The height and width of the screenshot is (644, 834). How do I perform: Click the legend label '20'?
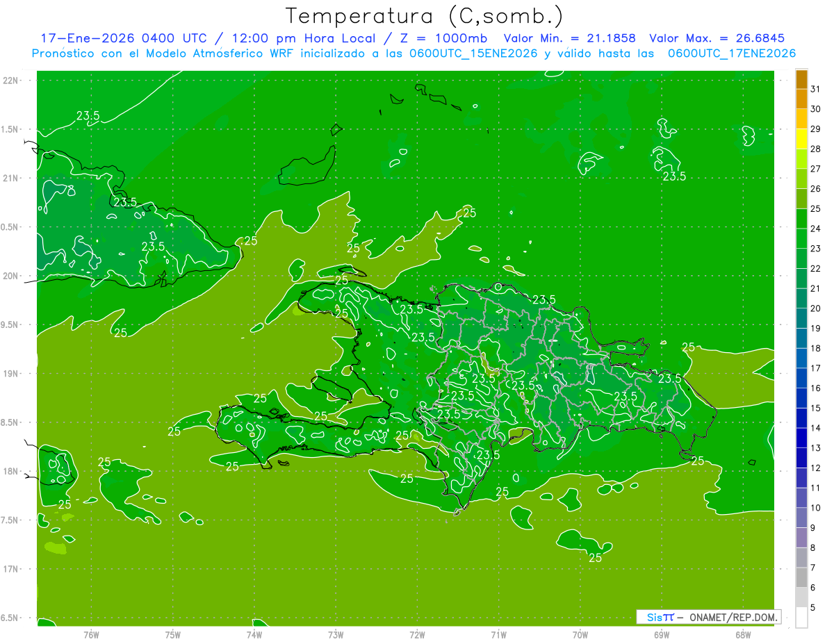pos(815,308)
